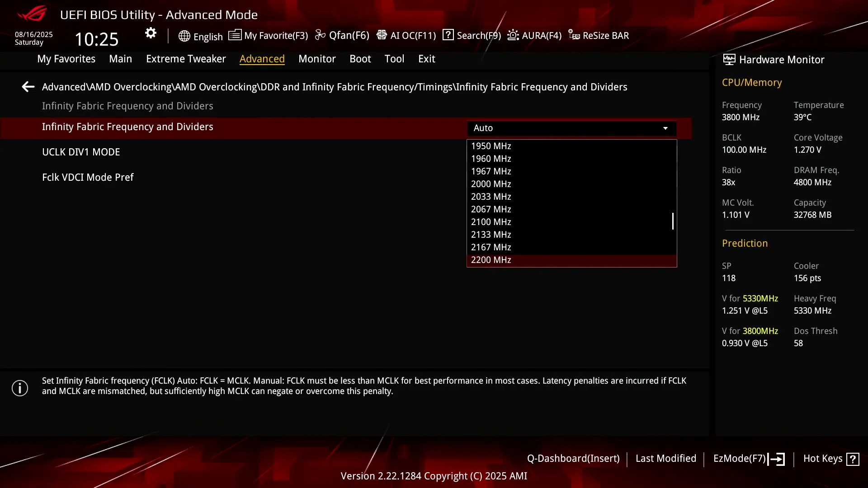Change language via English label
The height and width of the screenshot is (488, 868).
[x=208, y=37]
